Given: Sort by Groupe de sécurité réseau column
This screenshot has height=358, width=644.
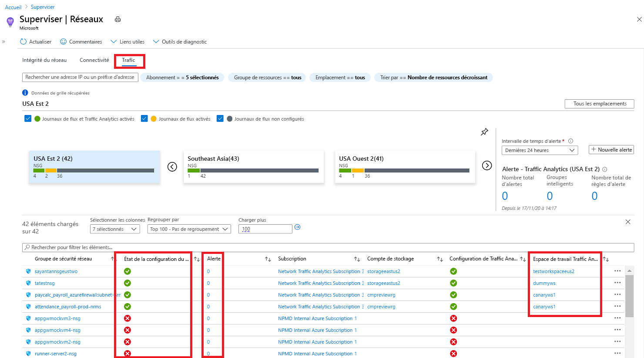Looking at the screenshot, I should [113, 259].
